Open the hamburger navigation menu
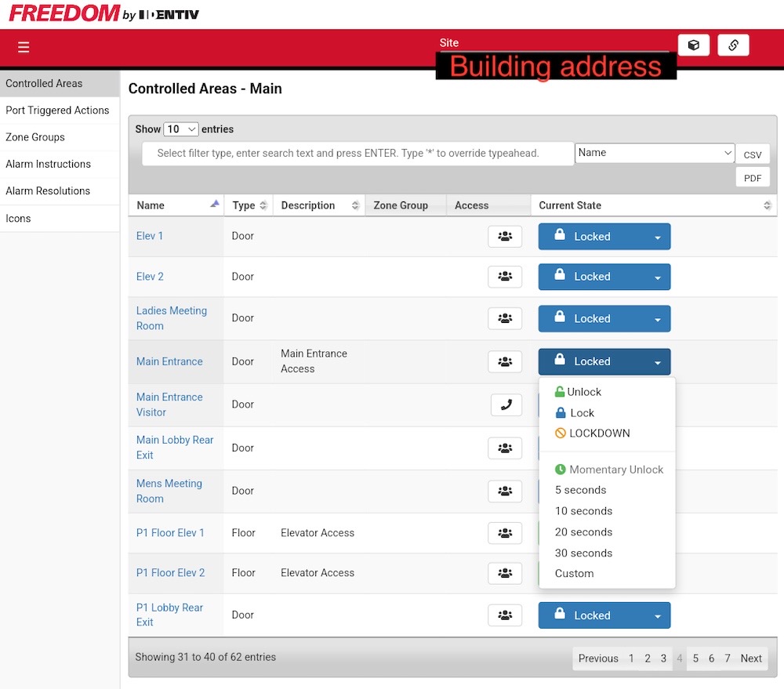 [24, 47]
